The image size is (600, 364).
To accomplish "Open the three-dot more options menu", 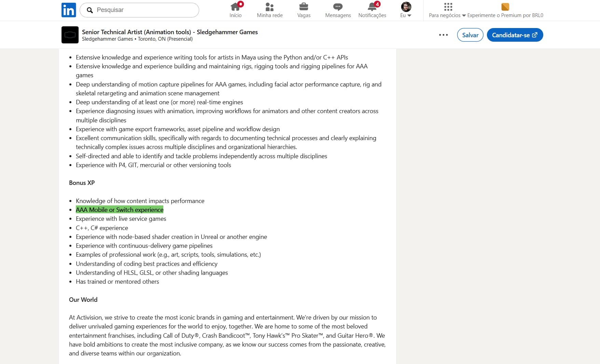I will pos(444,35).
